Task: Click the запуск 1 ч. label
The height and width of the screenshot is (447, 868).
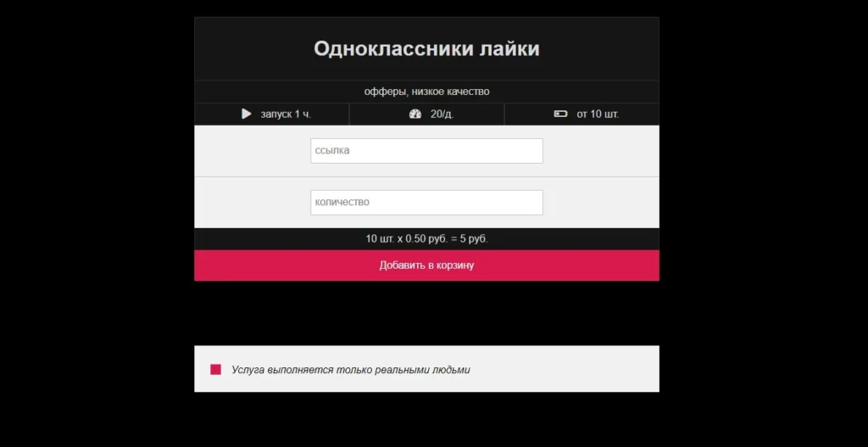Action: click(286, 115)
